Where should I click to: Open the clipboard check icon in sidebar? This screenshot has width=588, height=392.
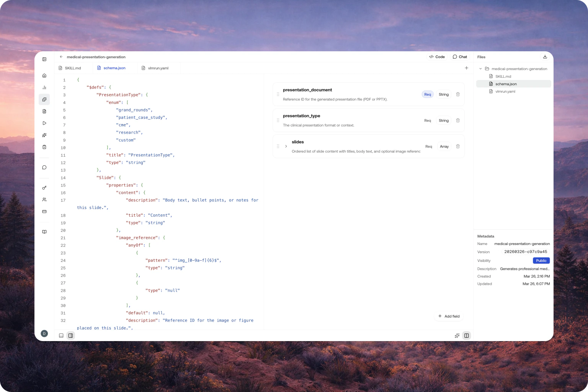[44, 147]
